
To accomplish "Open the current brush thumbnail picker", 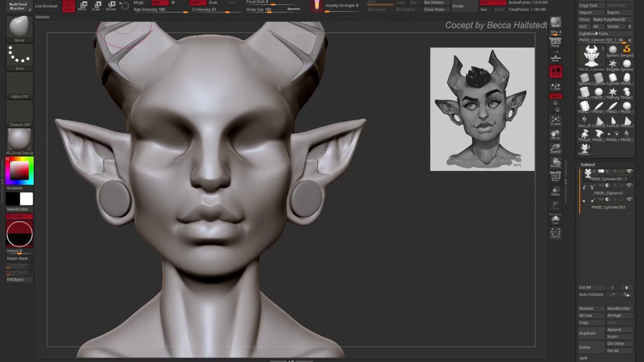I will point(19,29).
